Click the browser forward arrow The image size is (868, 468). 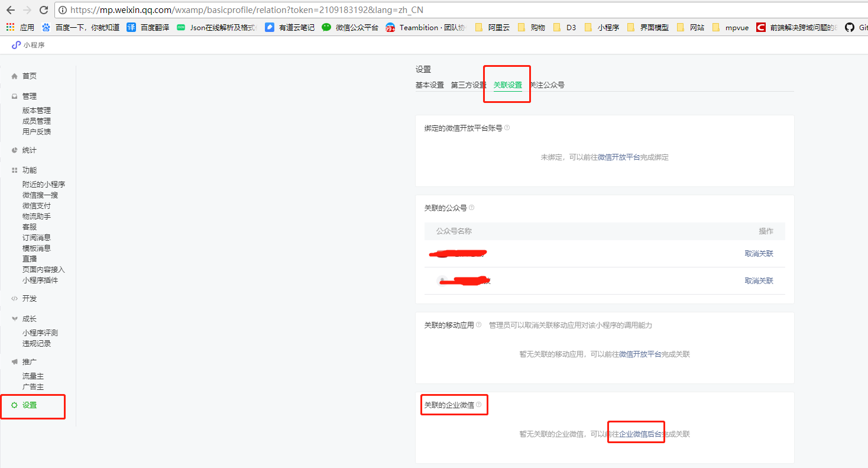[27, 10]
